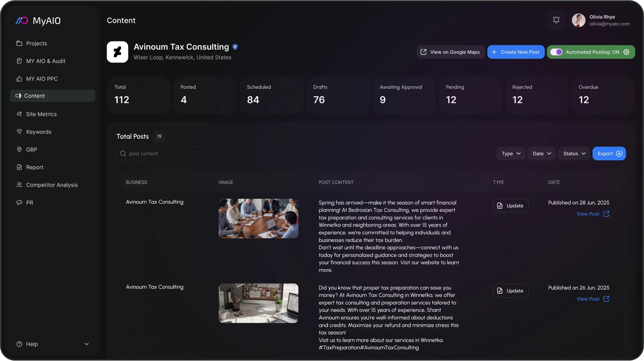Click the Competitor Analysis people icon
This screenshot has height=361, width=644.
click(x=19, y=185)
